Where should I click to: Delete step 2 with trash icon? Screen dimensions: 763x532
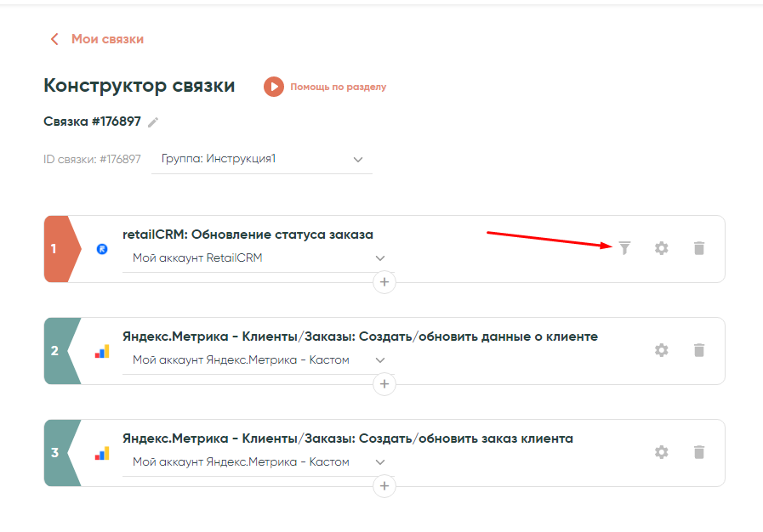point(698,350)
